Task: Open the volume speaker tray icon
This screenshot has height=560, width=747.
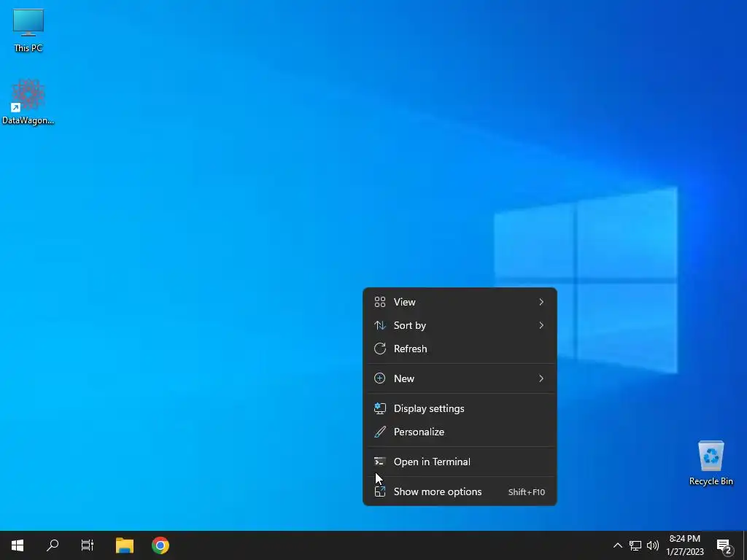Action: pos(653,545)
